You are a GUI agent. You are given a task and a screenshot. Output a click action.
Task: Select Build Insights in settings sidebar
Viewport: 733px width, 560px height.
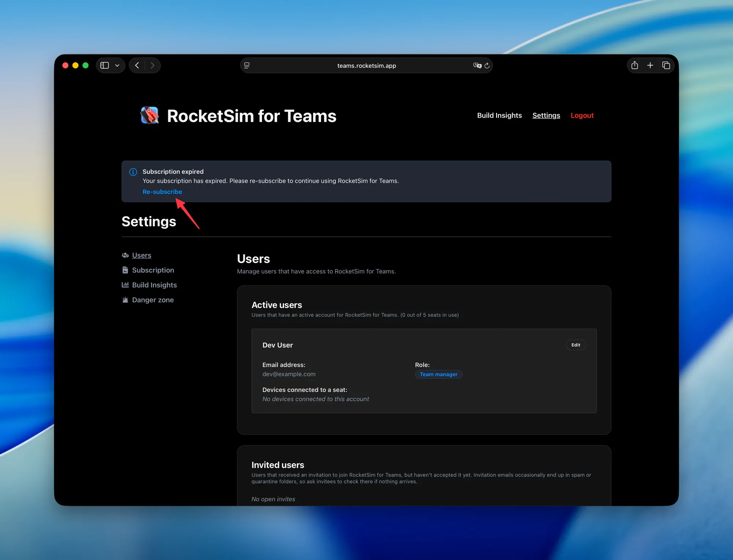154,285
